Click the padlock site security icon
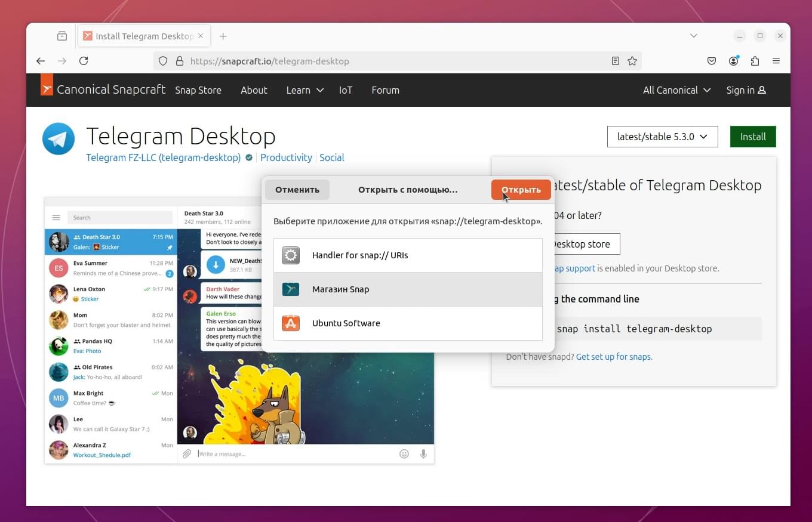812x522 pixels. [179, 61]
